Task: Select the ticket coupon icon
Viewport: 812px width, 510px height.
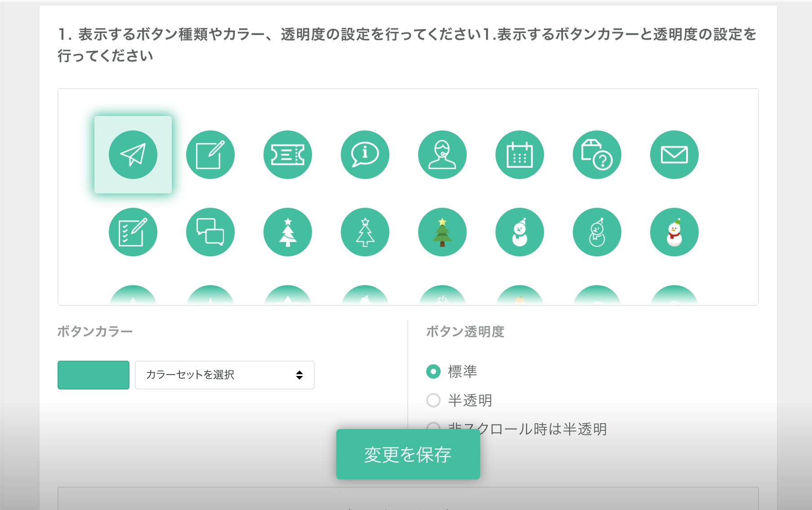Action: pyautogui.click(x=288, y=155)
